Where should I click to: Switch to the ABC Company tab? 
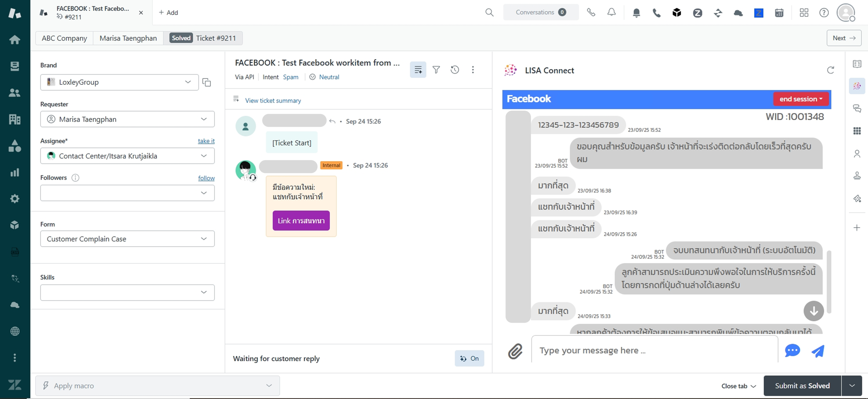64,38
